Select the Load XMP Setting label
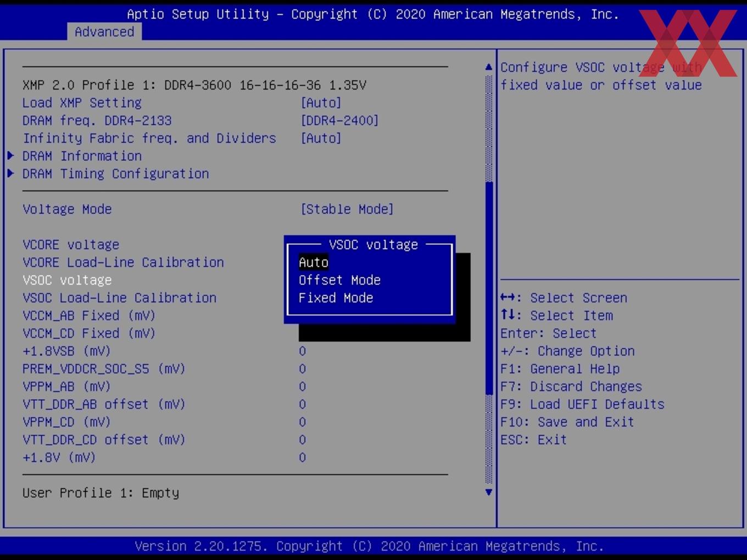Viewport: 747px width, 560px height. coord(82,103)
